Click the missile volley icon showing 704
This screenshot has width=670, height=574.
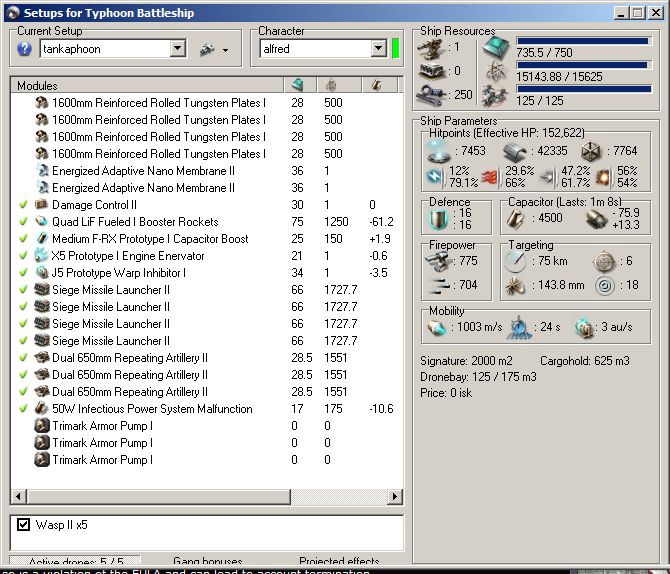coord(439,285)
